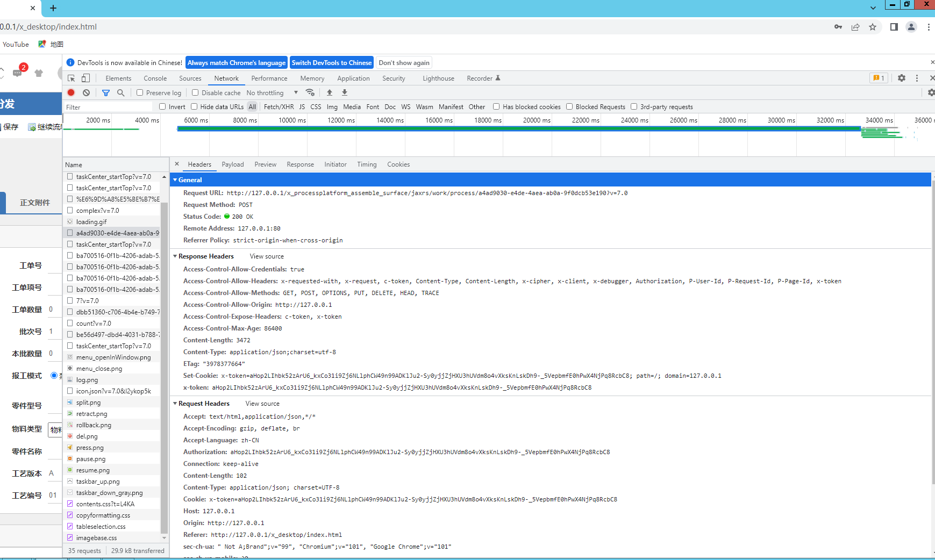Open the saved passwords key icon

(x=838, y=27)
